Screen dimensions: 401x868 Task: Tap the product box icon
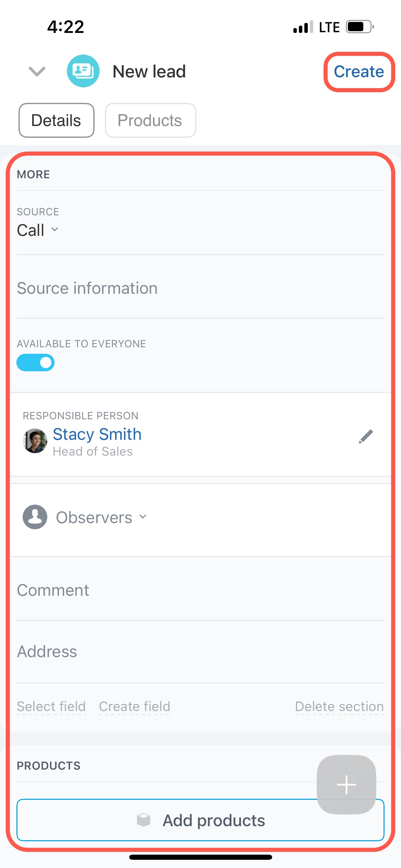(x=144, y=820)
